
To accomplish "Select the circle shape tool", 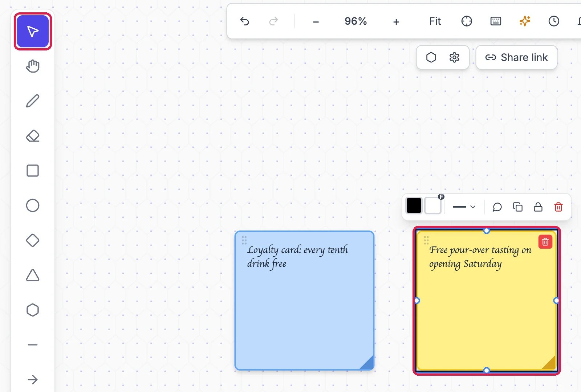I will pyautogui.click(x=33, y=205).
